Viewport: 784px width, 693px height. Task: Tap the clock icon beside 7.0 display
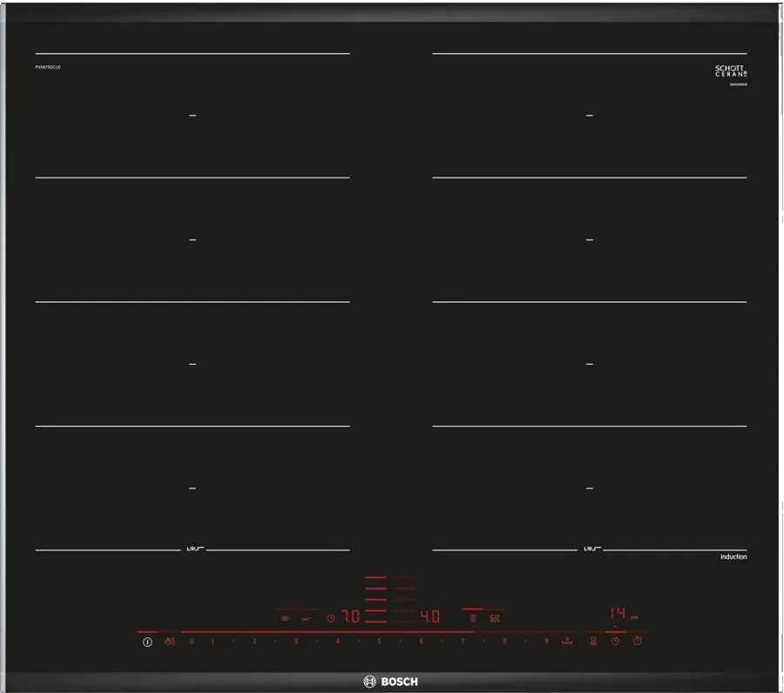[x=330, y=618]
